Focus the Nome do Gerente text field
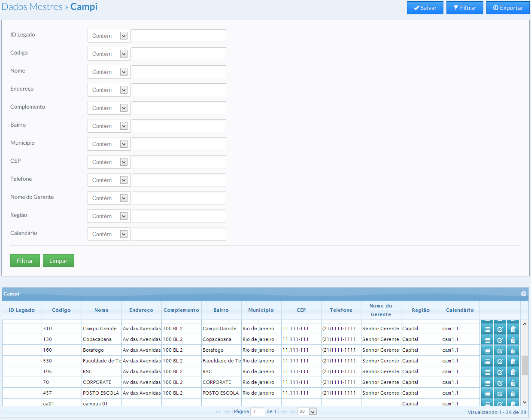531x420 pixels. click(179, 198)
